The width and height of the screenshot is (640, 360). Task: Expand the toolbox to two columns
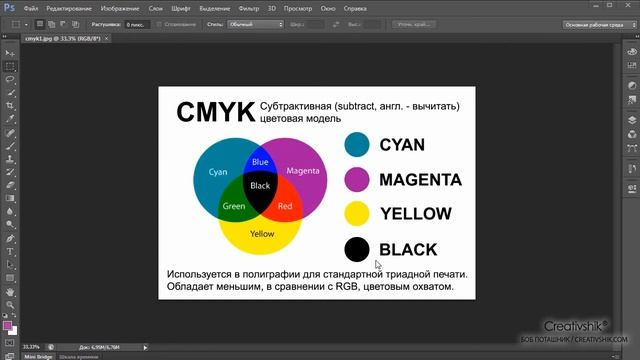point(4,37)
